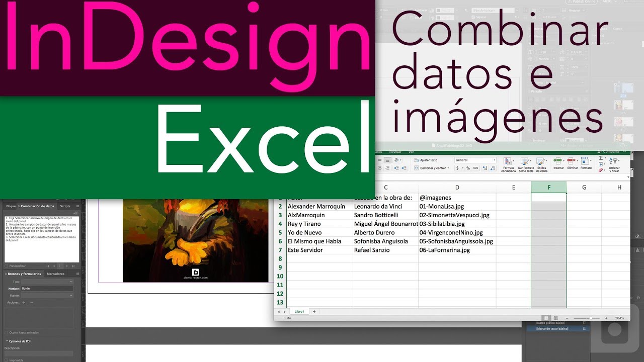Click the next record arrow in Combinación de datos
The image size is (644, 362).
click(x=67, y=266)
